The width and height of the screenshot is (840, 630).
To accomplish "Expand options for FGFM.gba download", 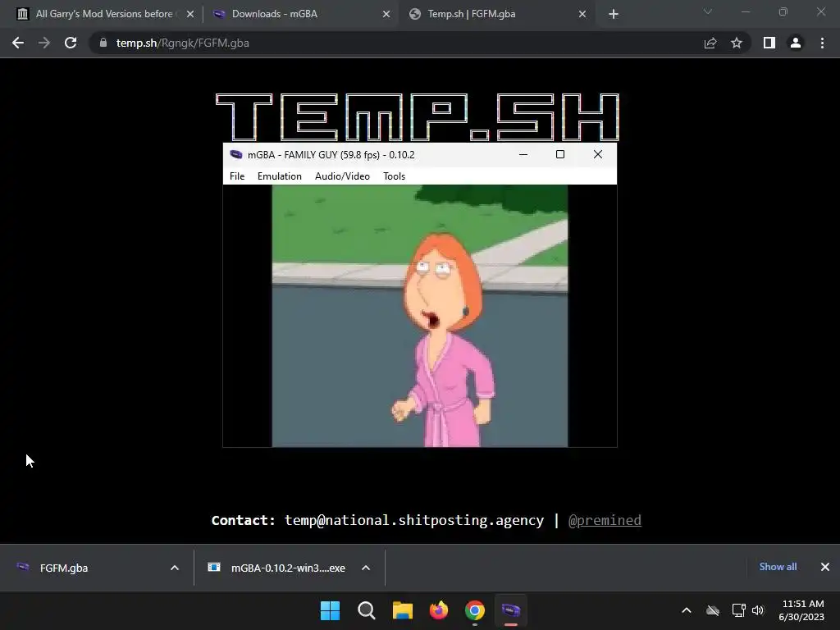I will click(x=175, y=568).
